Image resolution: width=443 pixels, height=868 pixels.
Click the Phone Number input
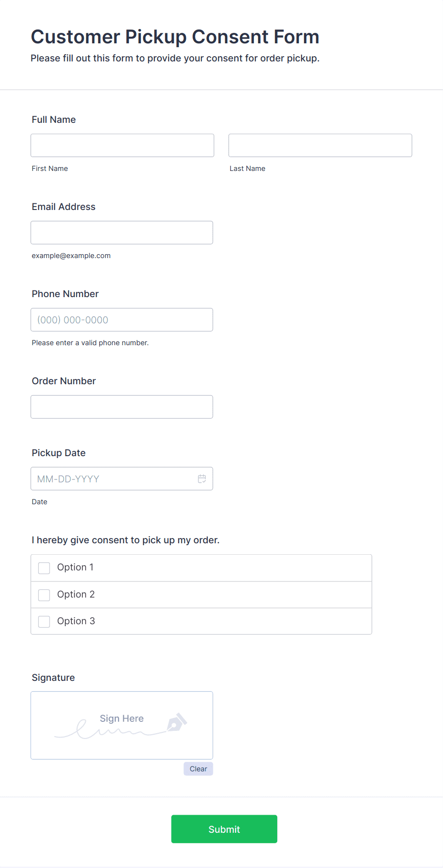click(x=122, y=320)
